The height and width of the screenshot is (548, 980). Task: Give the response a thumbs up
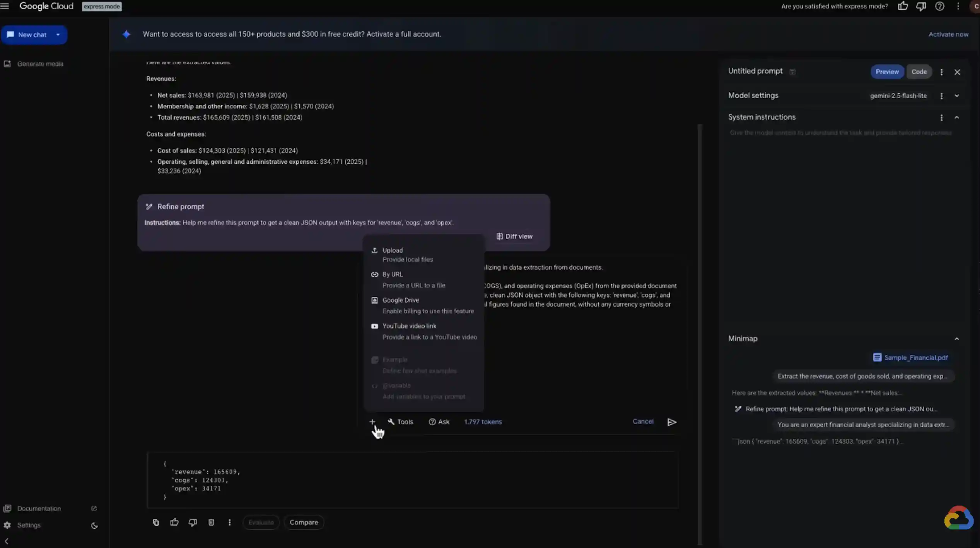click(174, 522)
